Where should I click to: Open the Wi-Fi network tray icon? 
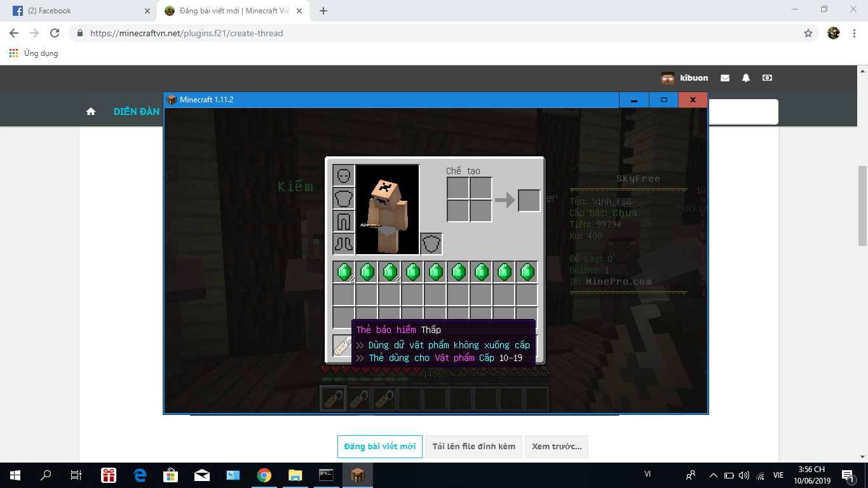click(761, 475)
